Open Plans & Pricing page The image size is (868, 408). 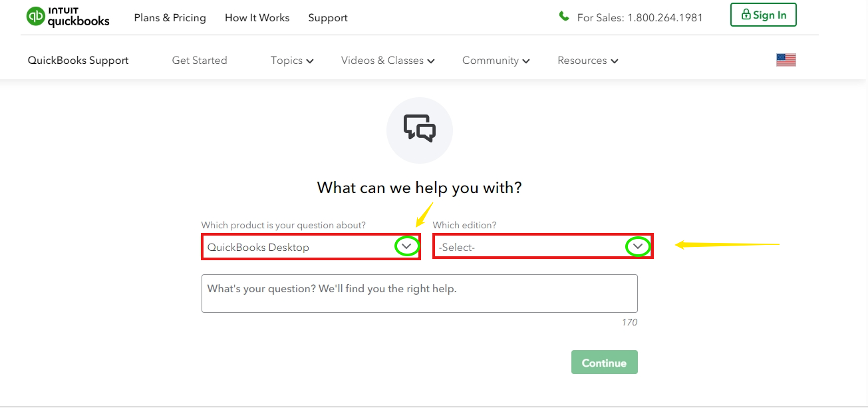pyautogui.click(x=170, y=18)
